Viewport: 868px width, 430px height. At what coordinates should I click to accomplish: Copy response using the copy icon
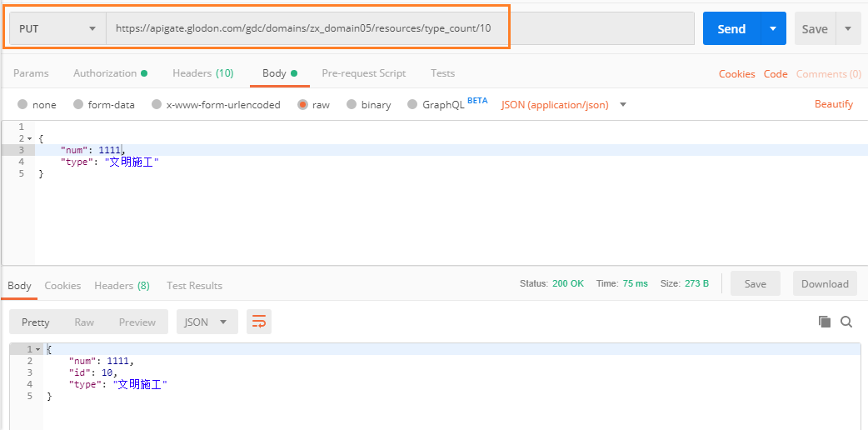(x=825, y=322)
